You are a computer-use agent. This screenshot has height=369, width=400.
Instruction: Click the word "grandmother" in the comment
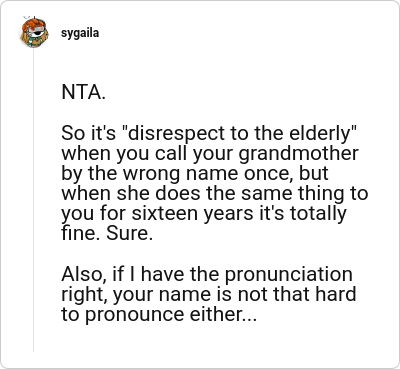(299, 154)
